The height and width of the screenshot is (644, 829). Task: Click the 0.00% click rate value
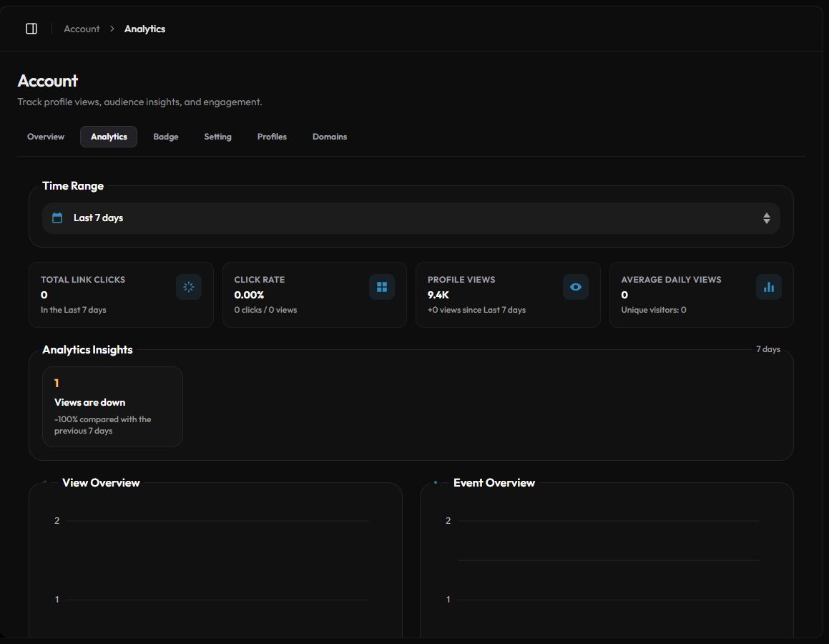pos(249,295)
